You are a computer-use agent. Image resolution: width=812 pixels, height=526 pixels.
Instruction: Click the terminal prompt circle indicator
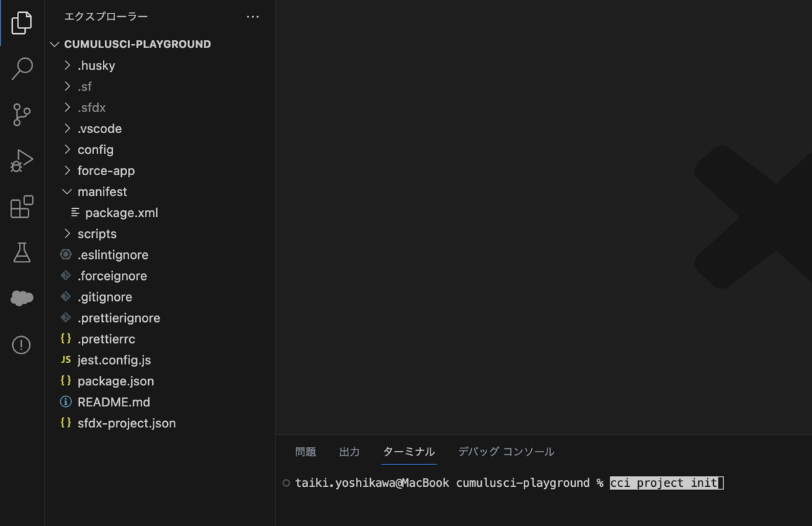286,483
